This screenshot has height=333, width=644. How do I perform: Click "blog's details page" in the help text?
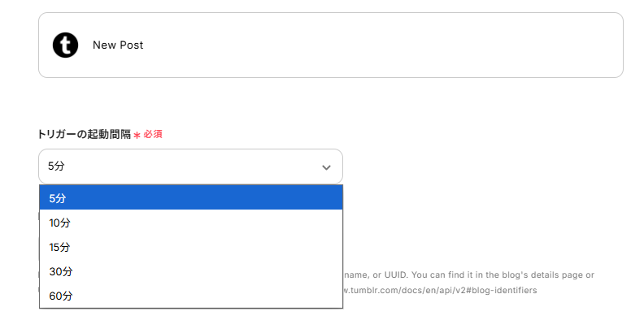coord(538,275)
